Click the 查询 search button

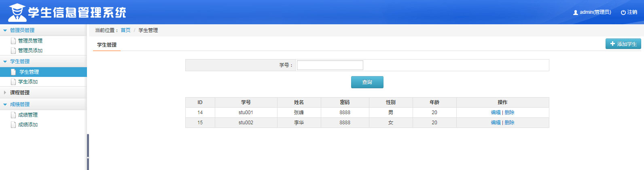[367, 82]
